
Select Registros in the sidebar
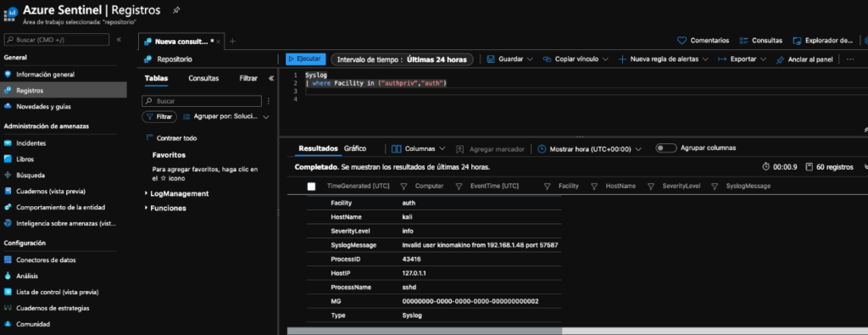(x=63, y=90)
